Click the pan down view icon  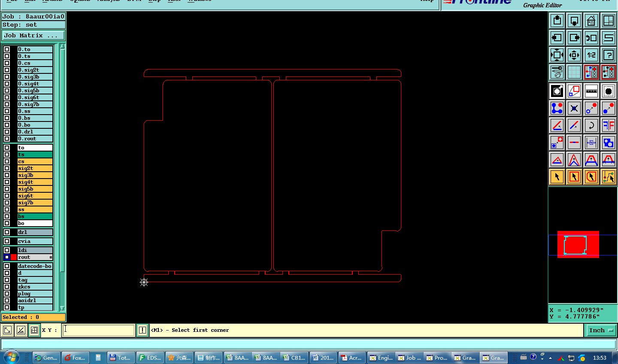[574, 21]
